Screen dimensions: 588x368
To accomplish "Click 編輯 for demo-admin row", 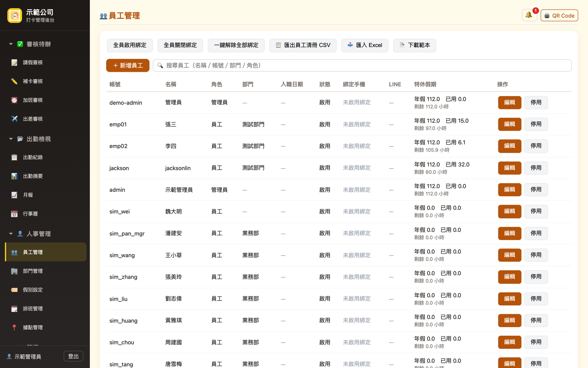I will [x=510, y=103].
